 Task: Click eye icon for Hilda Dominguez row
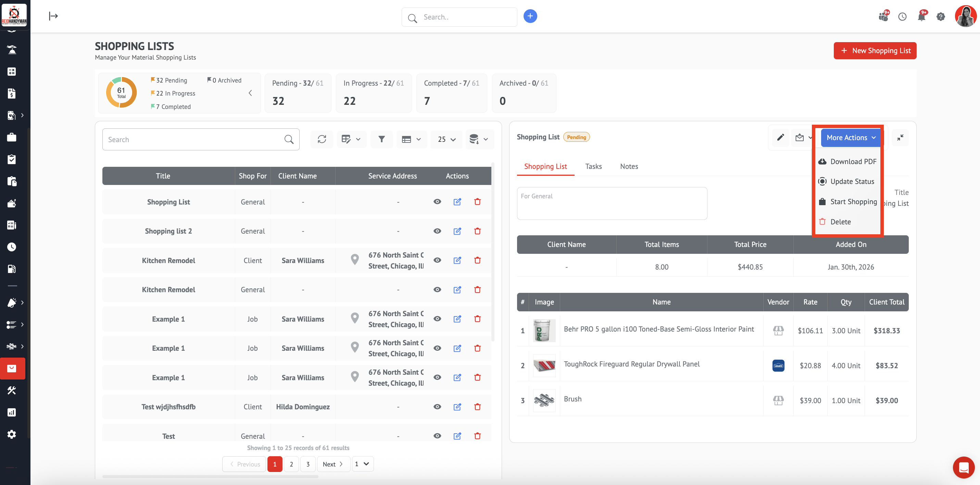point(437,407)
